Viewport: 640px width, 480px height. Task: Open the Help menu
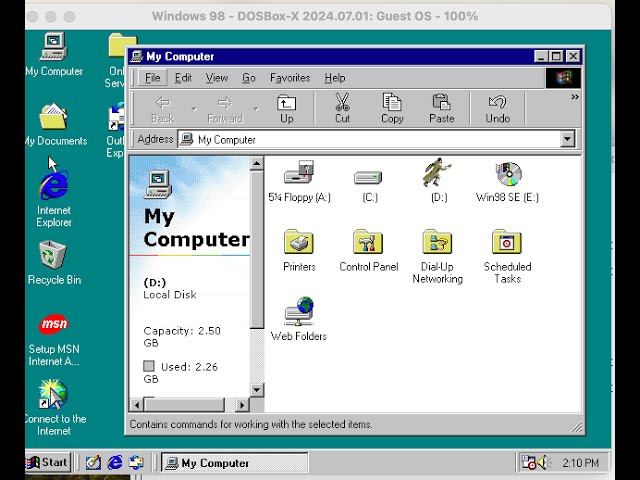pos(335,78)
